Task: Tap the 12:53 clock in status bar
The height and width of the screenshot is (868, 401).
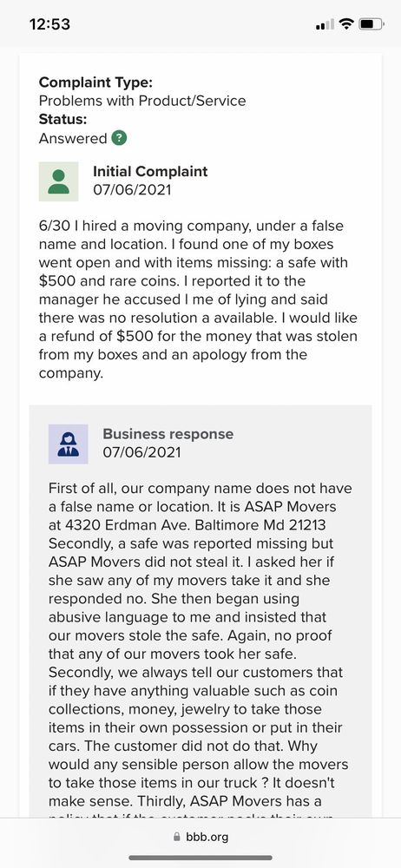Action: pyautogui.click(x=49, y=24)
